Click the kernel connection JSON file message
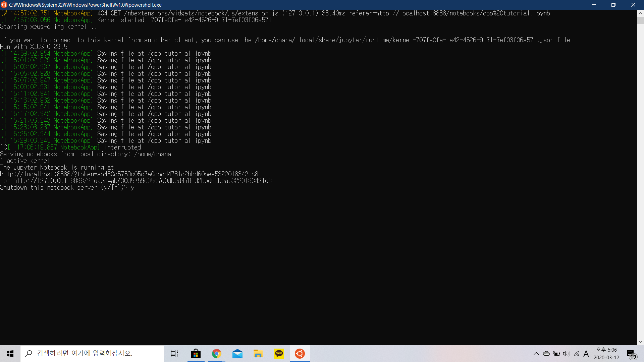Screen dimensions: 644x362 pos(287,40)
